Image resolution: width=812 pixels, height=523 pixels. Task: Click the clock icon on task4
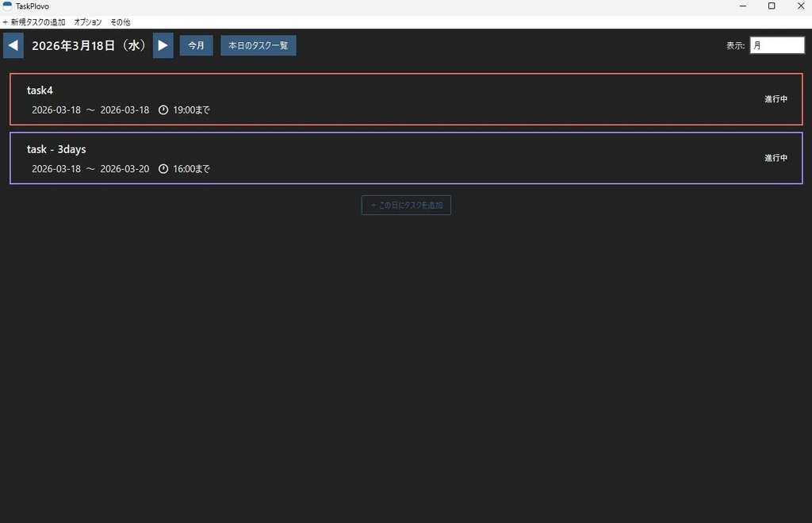pos(163,110)
